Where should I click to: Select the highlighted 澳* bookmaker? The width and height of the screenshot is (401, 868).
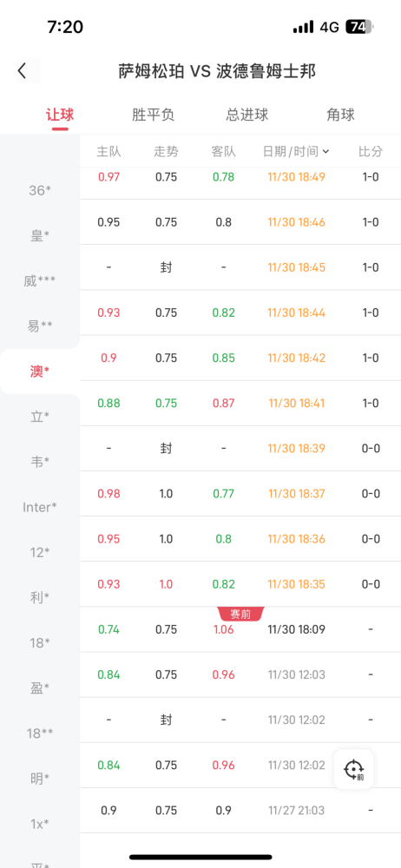click(x=40, y=372)
